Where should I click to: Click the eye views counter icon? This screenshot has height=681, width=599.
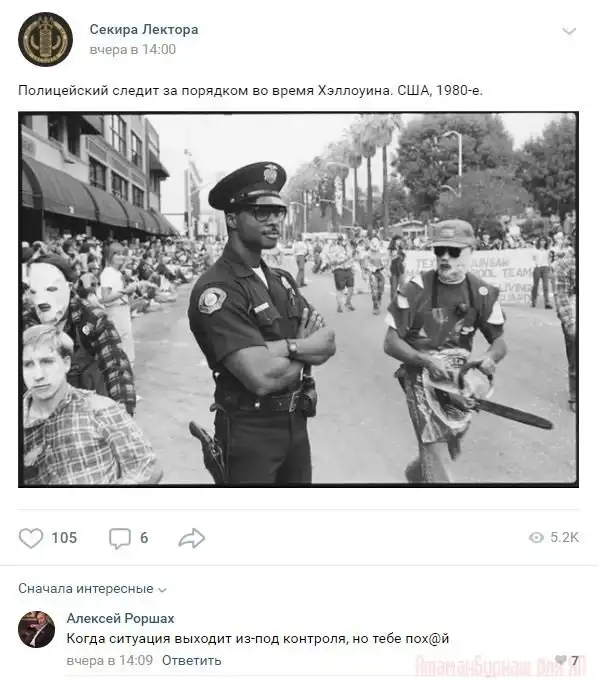click(x=536, y=538)
